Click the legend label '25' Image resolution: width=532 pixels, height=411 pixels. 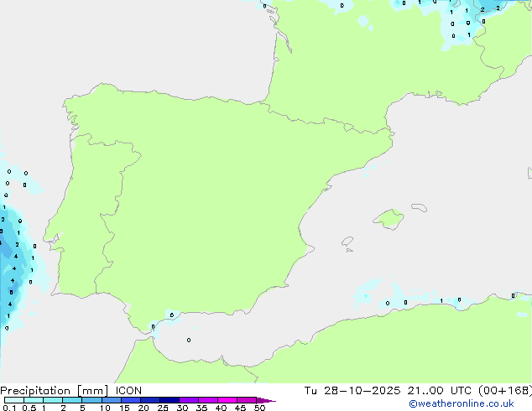click(163, 408)
